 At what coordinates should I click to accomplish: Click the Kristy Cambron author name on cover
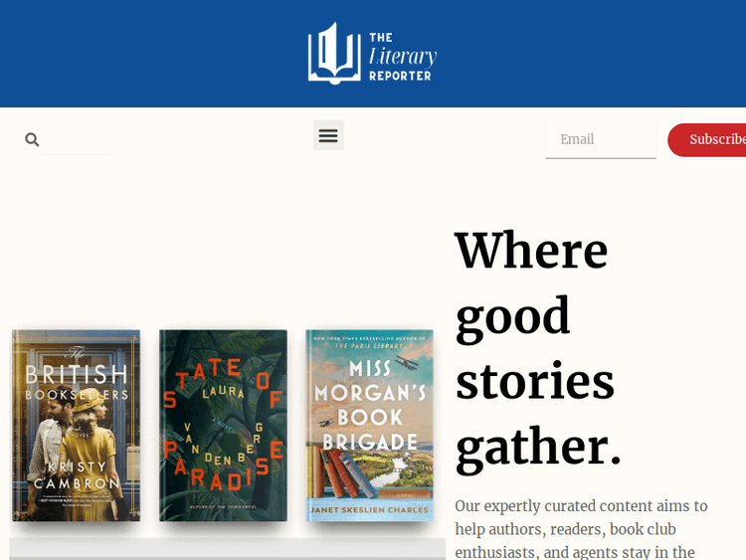pyautogui.click(x=76, y=475)
